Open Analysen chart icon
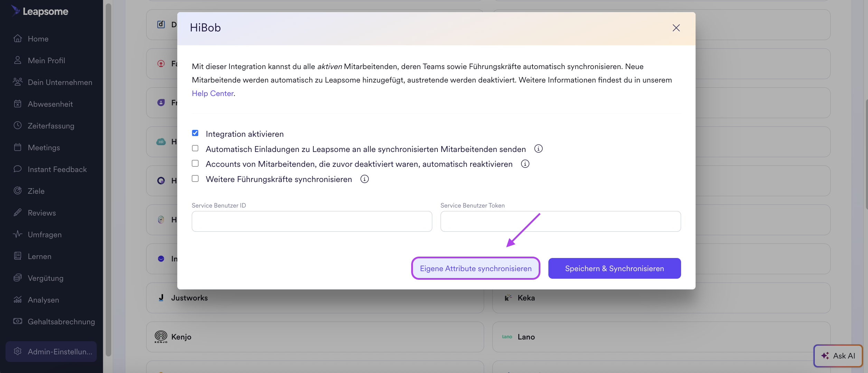The height and width of the screenshot is (373, 868). (x=18, y=299)
